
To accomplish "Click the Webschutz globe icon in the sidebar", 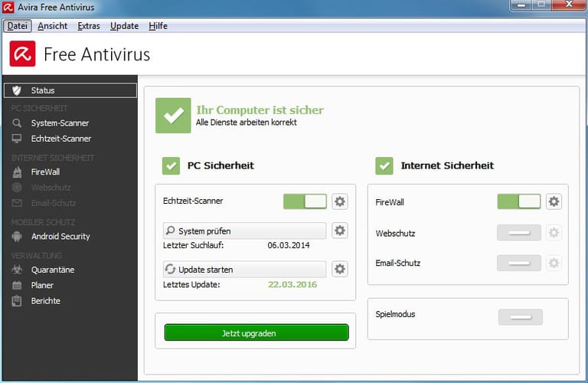I will pos(17,187).
